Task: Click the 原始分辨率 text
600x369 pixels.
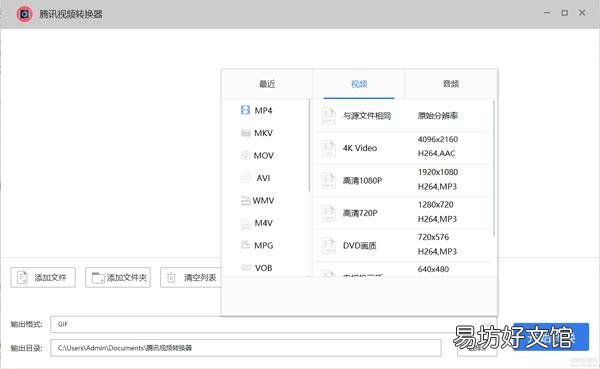Action: (x=438, y=116)
